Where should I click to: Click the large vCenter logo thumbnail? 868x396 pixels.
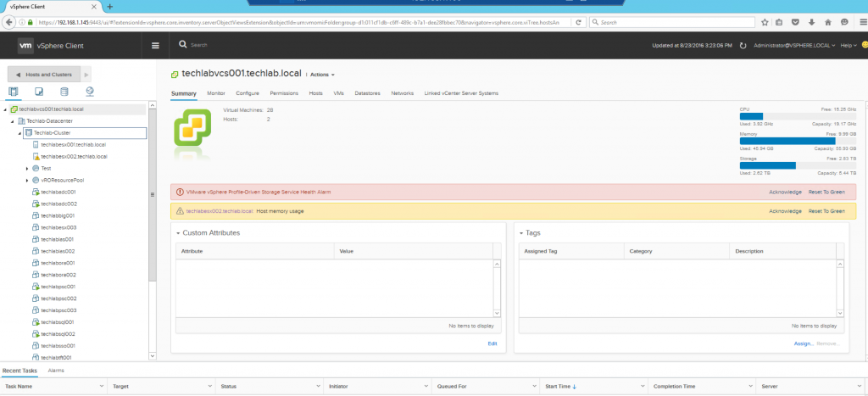192,127
